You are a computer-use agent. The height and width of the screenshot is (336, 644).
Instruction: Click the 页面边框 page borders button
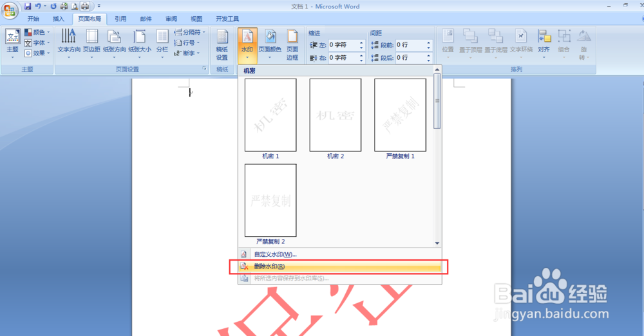tap(292, 45)
